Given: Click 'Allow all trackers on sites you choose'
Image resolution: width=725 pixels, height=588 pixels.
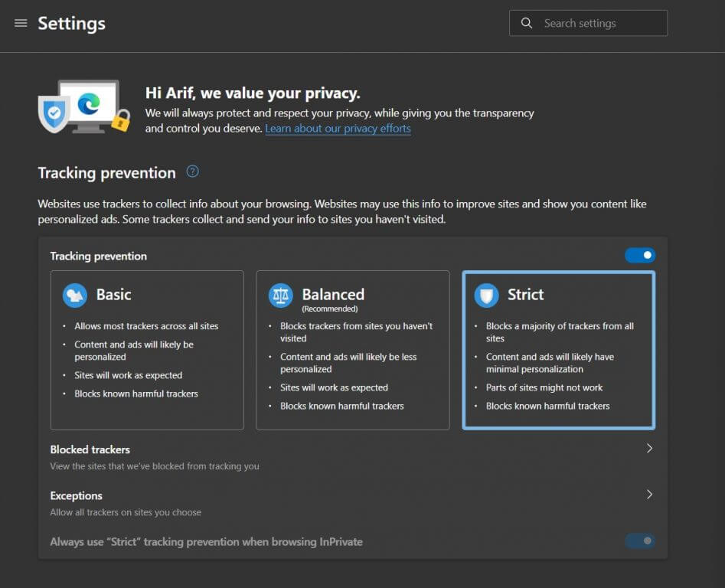Looking at the screenshot, I should tap(126, 512).
